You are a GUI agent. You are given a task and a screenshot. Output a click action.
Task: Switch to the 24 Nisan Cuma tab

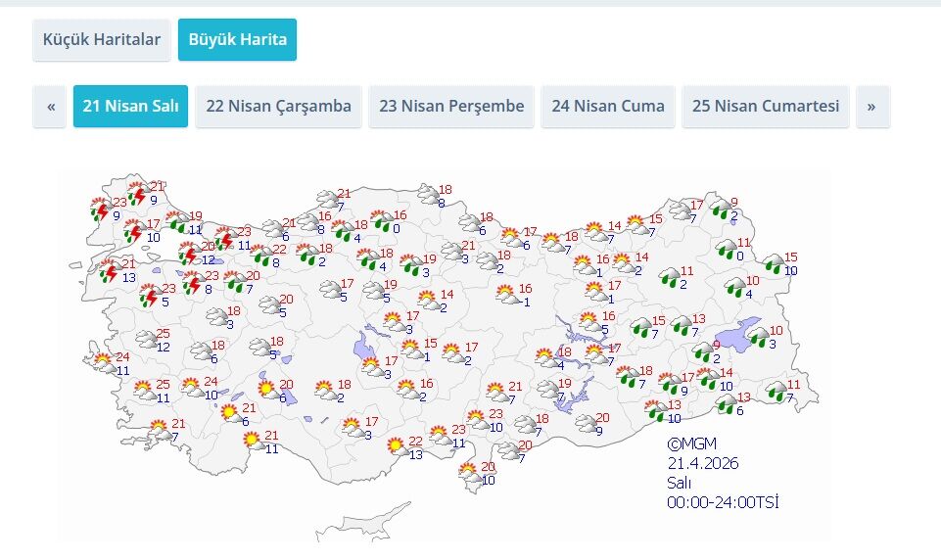[x=607, y=107]
